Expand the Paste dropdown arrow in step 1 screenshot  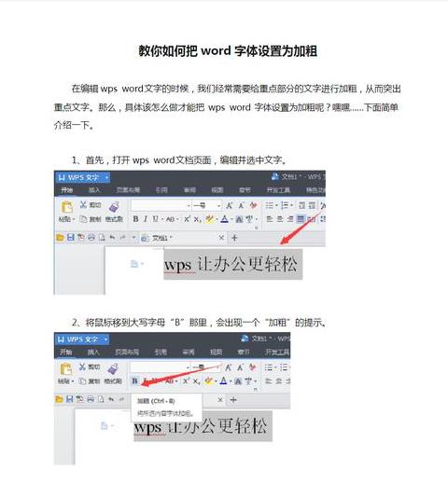[73, 219]
